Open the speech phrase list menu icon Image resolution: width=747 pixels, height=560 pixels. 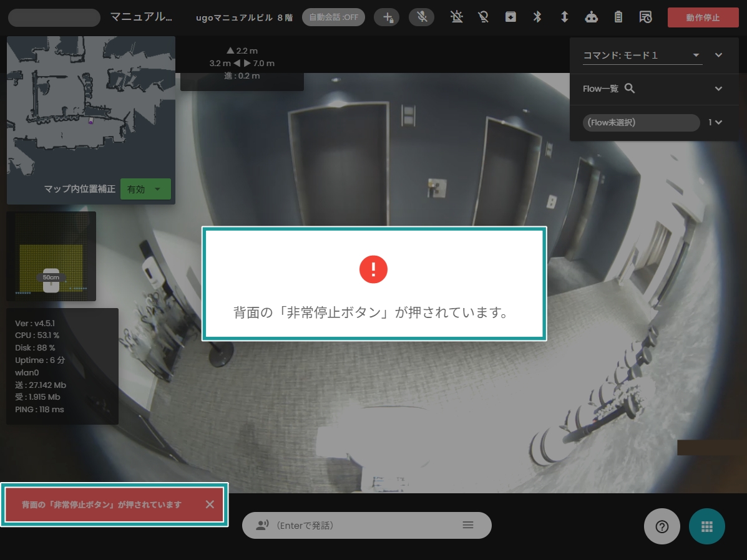pyautogui.click(x=468, y=524)
